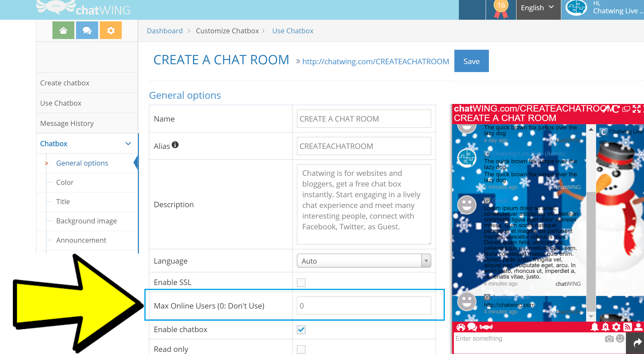Screen dimensions: 644x354
Task: Open the Dashboard navigation link
Action: tap(165, 30)
